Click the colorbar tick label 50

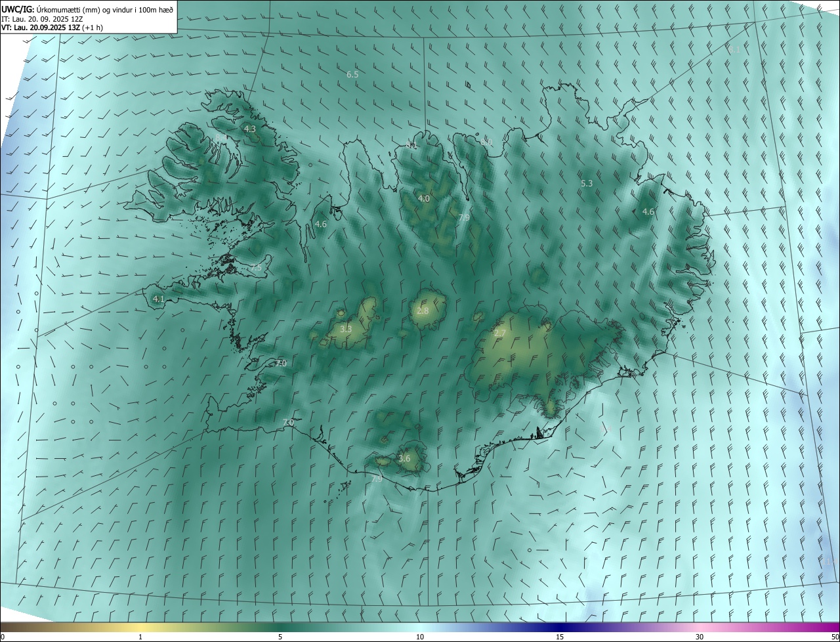coord(835,637)
